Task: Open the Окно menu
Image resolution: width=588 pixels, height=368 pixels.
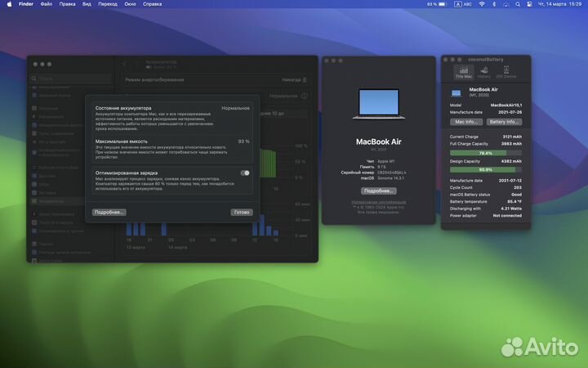Action: [x=130, y=4]
